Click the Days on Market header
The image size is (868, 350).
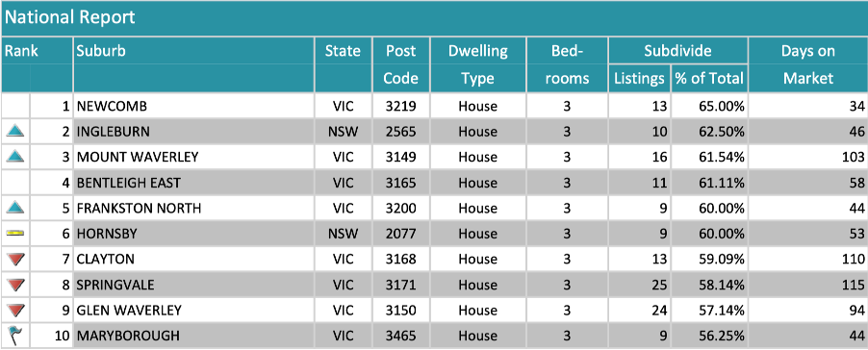tap(807, 64)
